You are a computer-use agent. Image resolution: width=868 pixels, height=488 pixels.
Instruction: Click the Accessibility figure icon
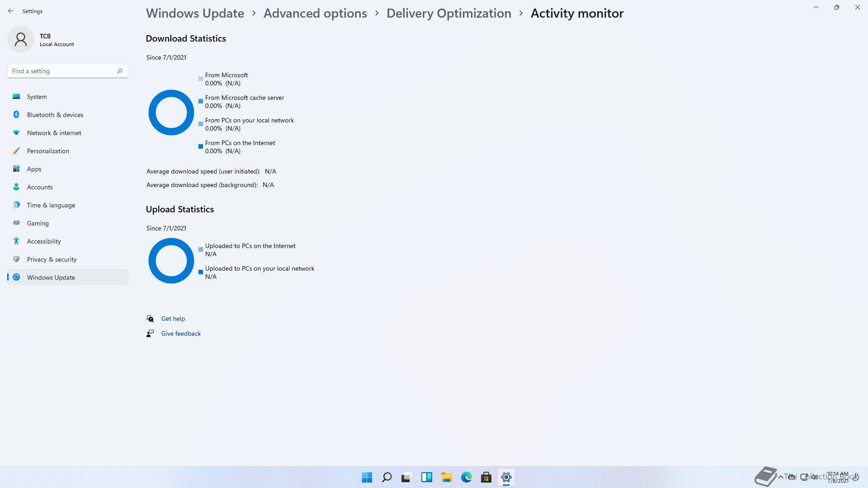[16, 241]
